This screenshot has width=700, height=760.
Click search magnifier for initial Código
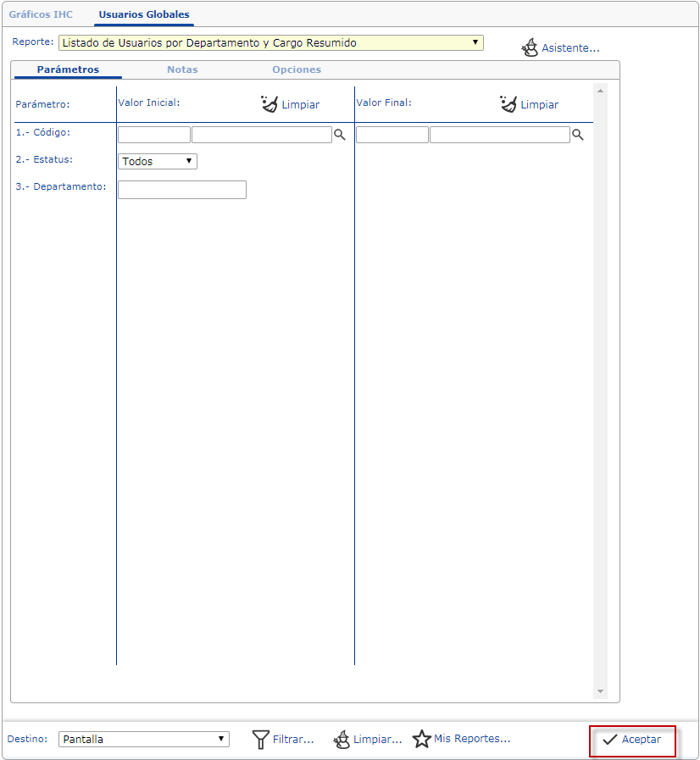[x=339, y=135]
